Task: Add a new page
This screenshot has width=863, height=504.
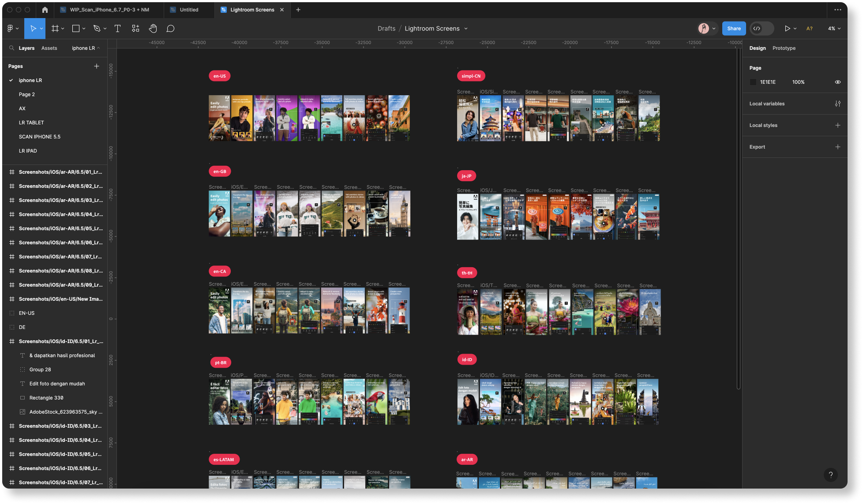Action: point(97,66)
